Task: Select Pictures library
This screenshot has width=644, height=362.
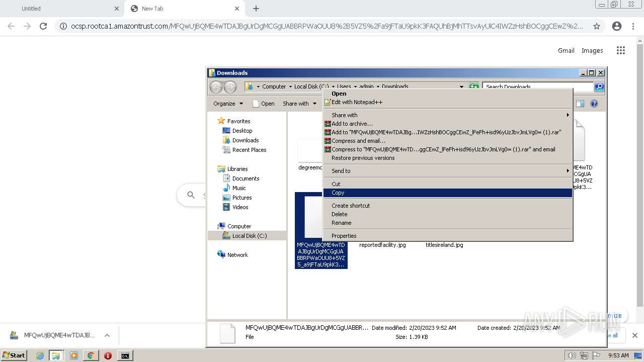Action: click(x=237, y=198)
